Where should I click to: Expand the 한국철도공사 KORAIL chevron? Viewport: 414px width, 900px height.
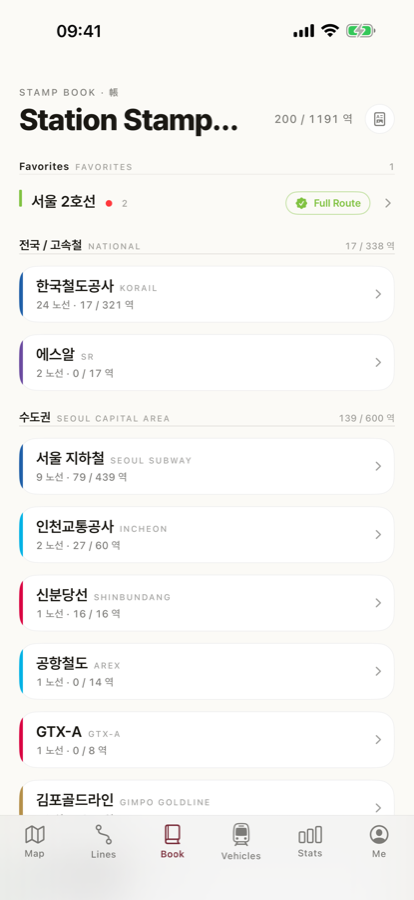click(x=378, y=294)
